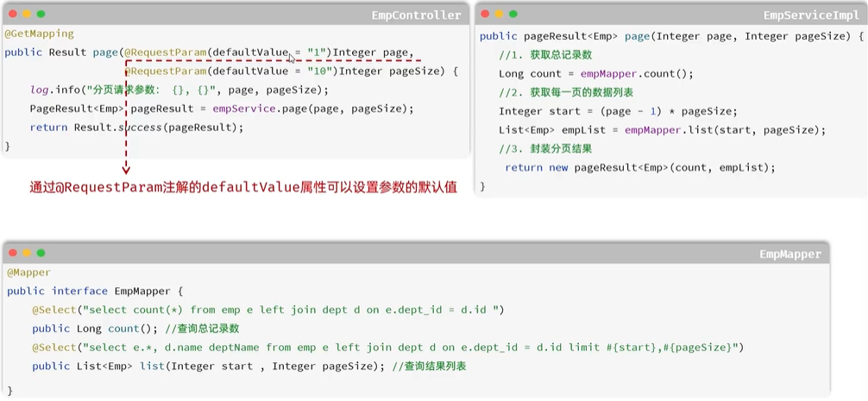
Task: Click the EmpMapper window title
Action: [x=790, y=254]
